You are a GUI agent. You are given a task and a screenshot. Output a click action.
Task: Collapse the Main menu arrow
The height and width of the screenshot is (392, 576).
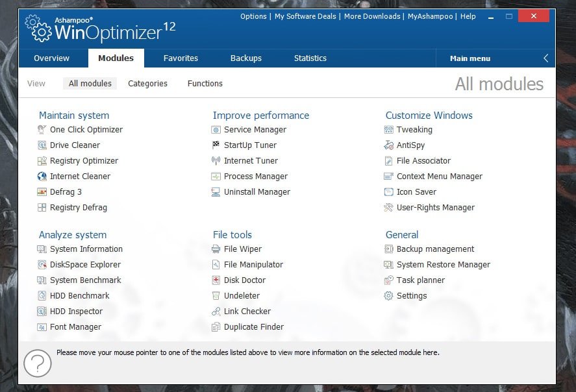pos(545,58)
